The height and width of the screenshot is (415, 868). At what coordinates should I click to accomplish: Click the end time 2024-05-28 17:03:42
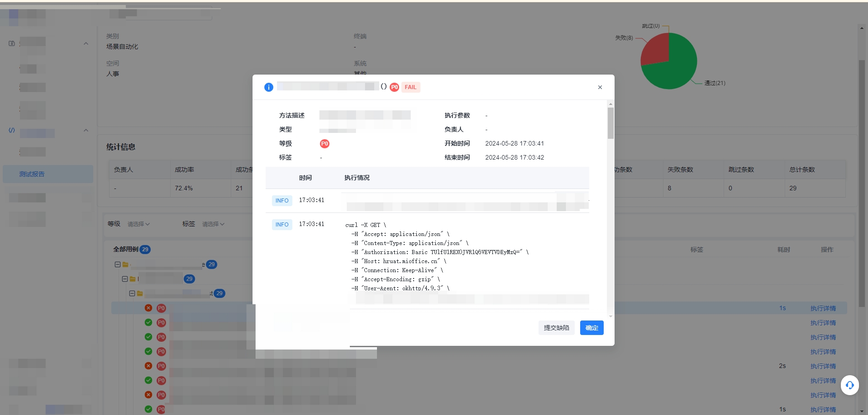click(515, 157)
